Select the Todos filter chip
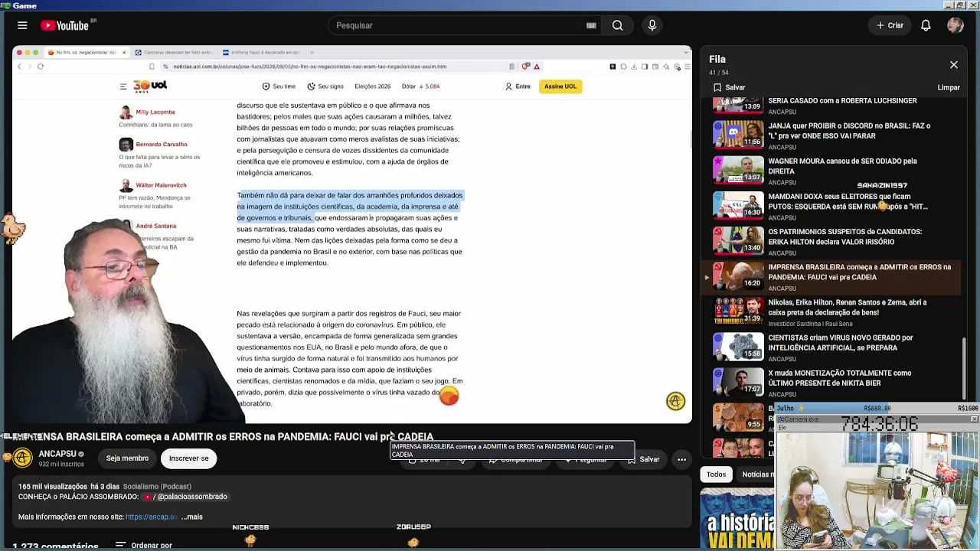The height and width of the screenshot is (551, 980). (x=716, y=474)
